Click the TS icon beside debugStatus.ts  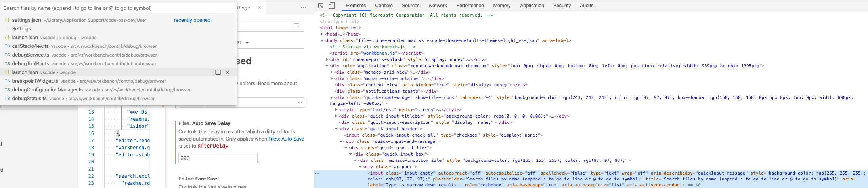point(7,99)
